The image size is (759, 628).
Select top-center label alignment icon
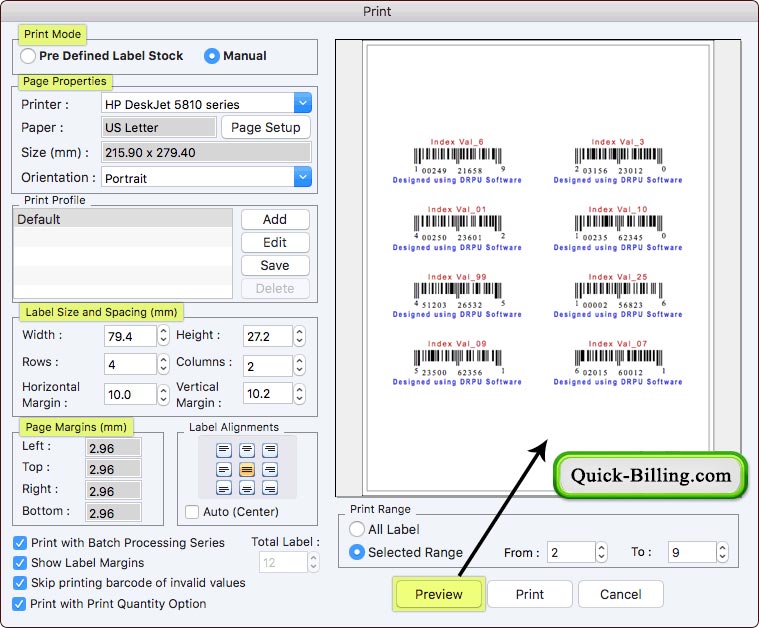point(247,450)
